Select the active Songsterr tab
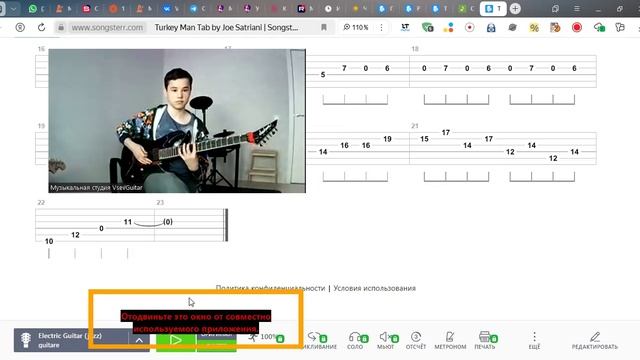This screenshot has height=360, width=640. pyautogui.click(x=493, y=8)
